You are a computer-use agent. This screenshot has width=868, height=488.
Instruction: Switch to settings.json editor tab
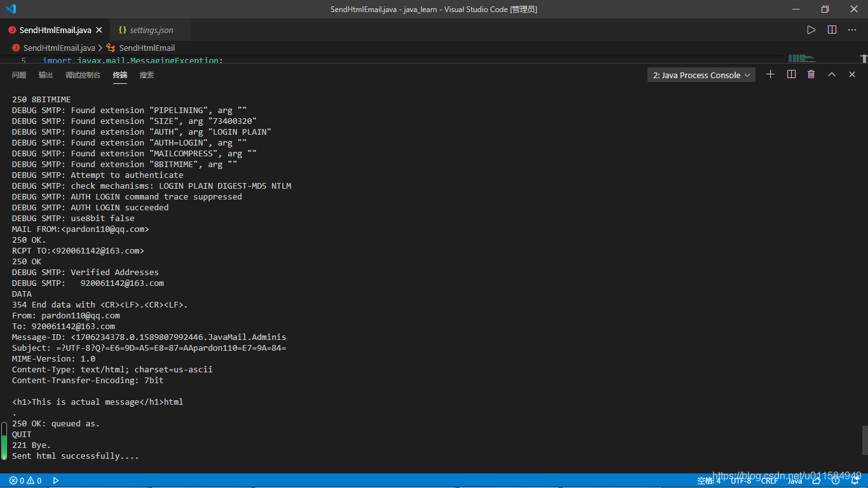[151, 30]
